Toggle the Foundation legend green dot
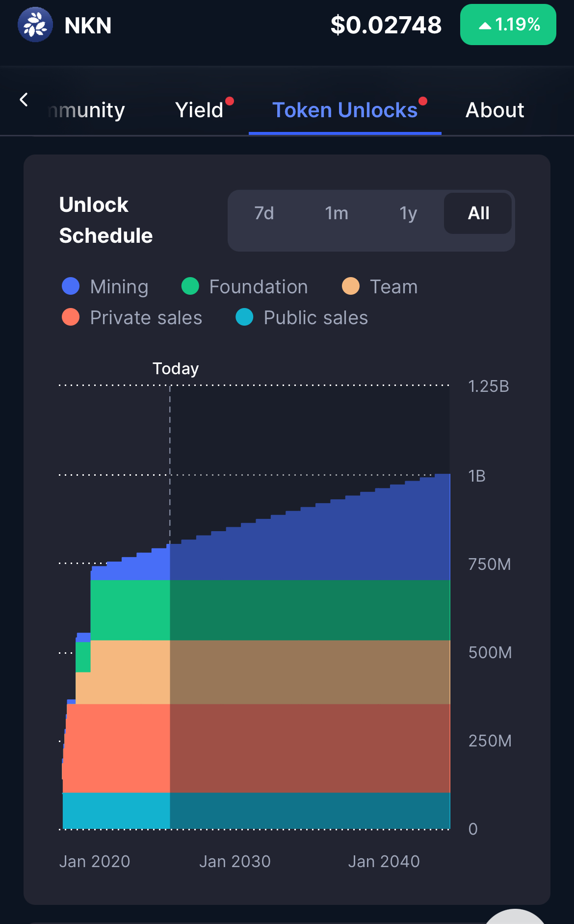This screenshot has width=574, height=924. coord(190,286)
